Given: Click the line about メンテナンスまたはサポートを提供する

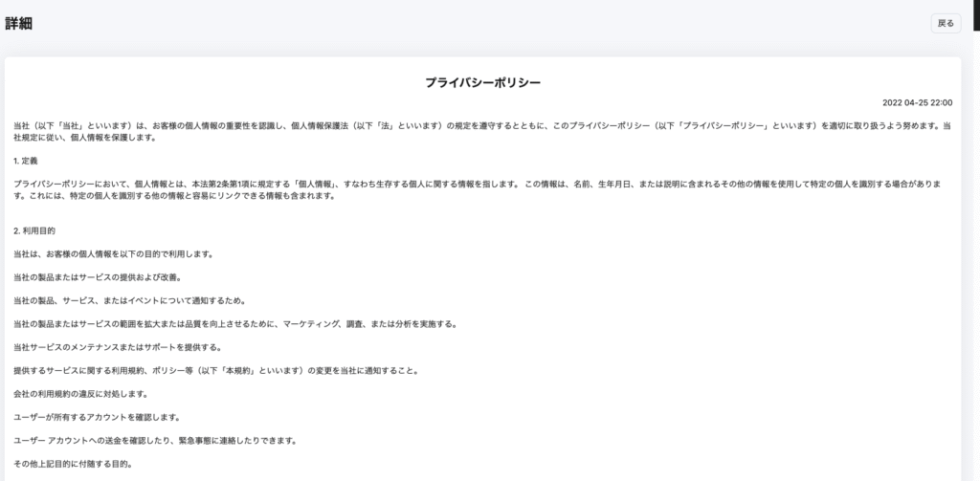Looking at the screenshot, I should click(118, 347).
